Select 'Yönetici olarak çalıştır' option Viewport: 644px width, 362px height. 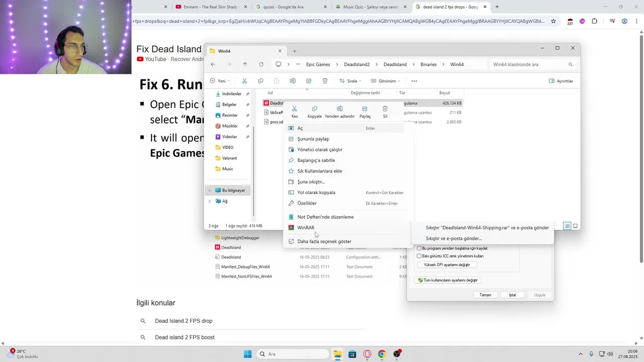(x=345, y=149)
